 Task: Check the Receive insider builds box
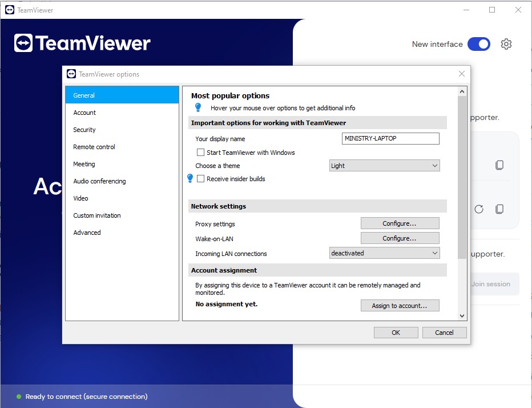[200, 178]
